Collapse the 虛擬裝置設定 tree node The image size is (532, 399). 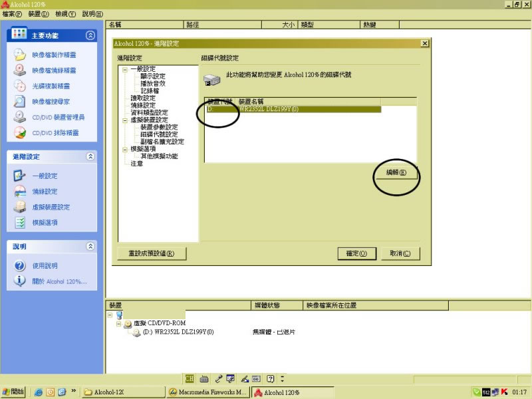[125, 120]
